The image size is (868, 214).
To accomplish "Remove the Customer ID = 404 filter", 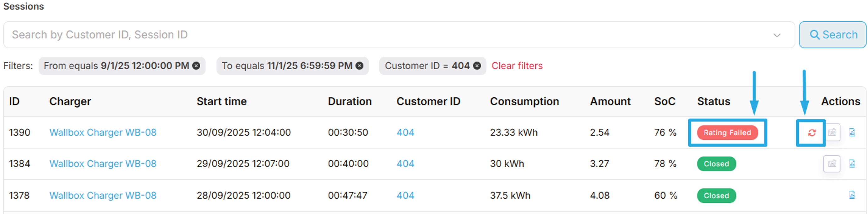I will (x=477, y=66).
